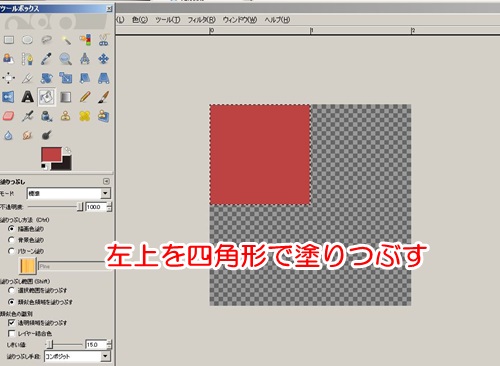Select the Flip tool

[9, 97]
